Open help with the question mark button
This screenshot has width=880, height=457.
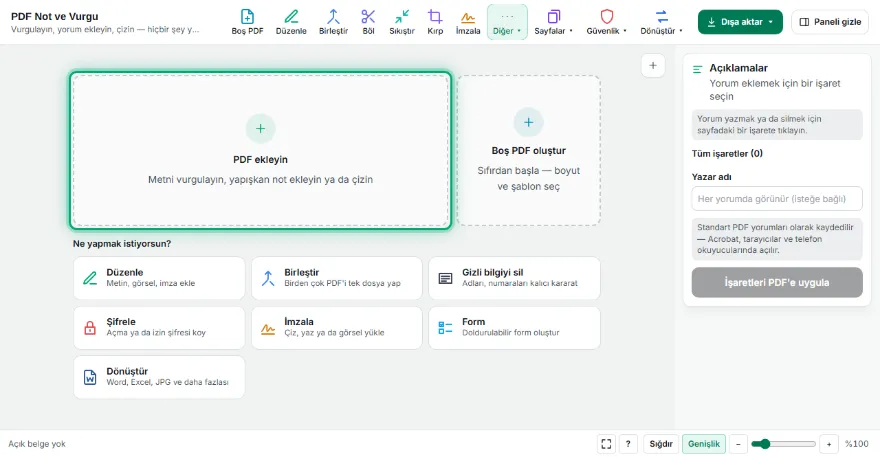pyautogui.click(x=628, y=444)
